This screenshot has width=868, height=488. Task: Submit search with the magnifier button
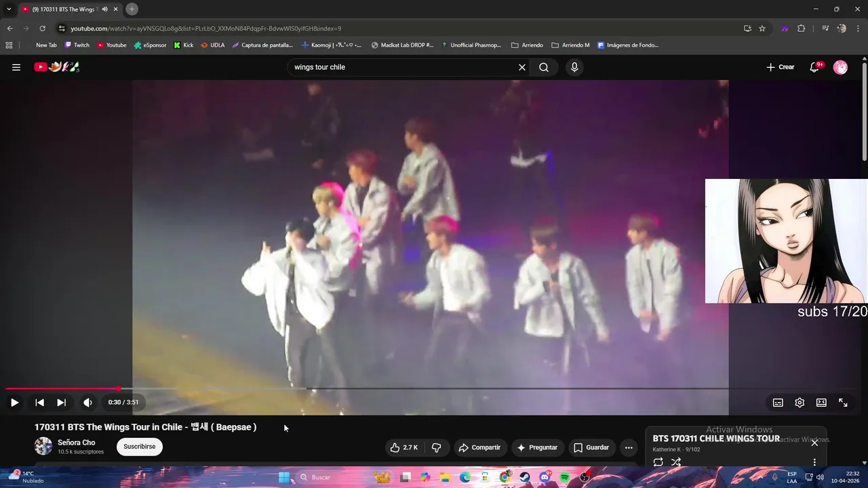click(x=544, y=67)
